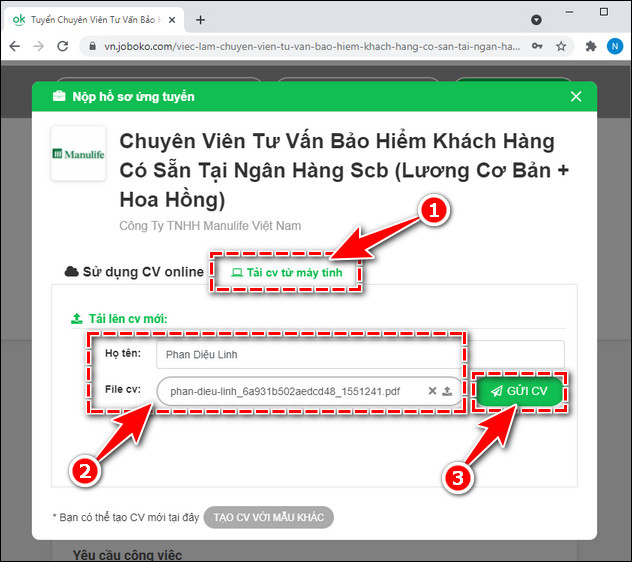The width and height of the screenshot is (632, 562).
Task: Remove the selected CV file with X
Action: [432, 391]
